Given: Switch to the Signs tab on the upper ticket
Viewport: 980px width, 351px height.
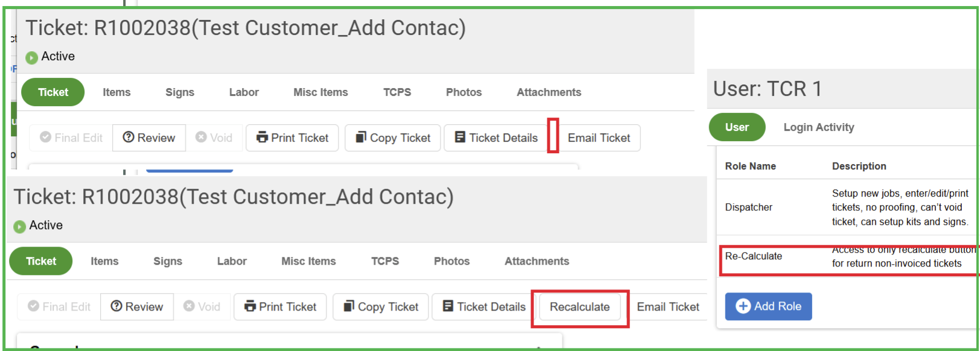Looking at the screenshot, I should coord(180,92).
